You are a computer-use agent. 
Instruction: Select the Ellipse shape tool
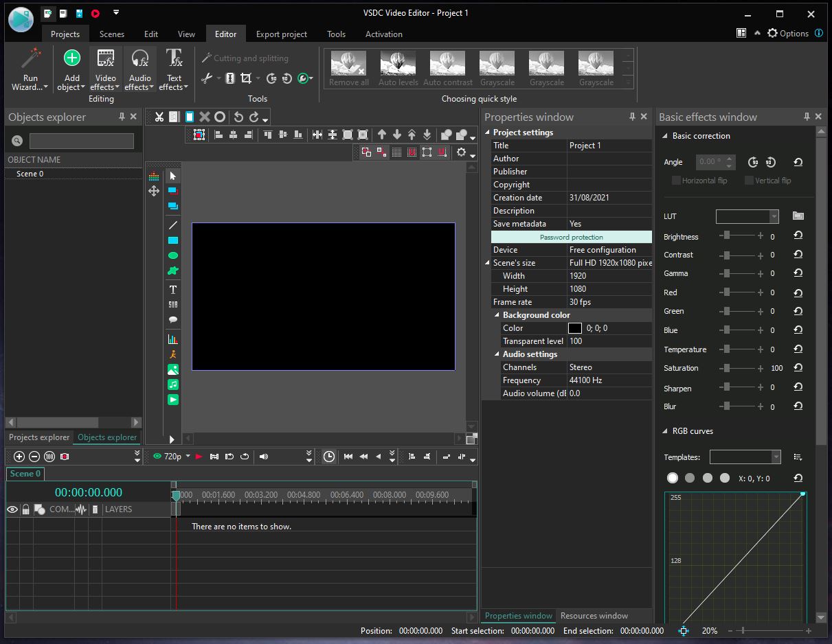click(x=173, y=255)
